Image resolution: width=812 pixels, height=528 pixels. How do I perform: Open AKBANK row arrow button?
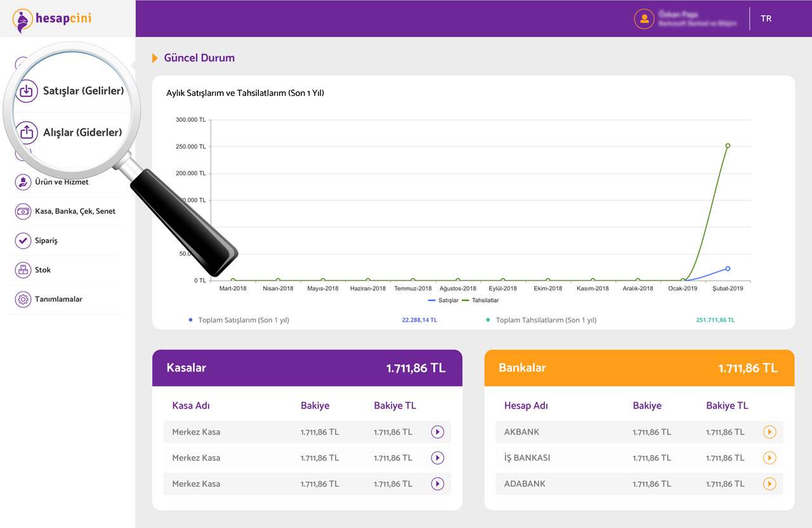click(x=769, y=432)
